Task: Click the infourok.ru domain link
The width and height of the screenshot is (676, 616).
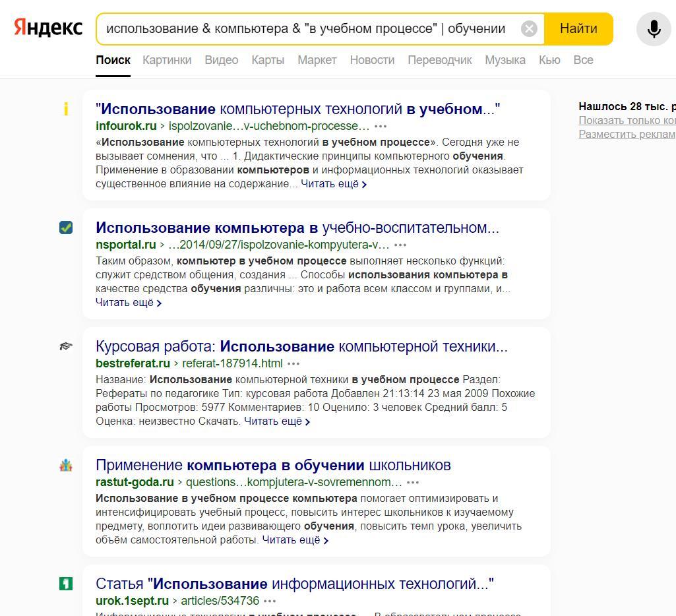Action: tap(126, 127)
